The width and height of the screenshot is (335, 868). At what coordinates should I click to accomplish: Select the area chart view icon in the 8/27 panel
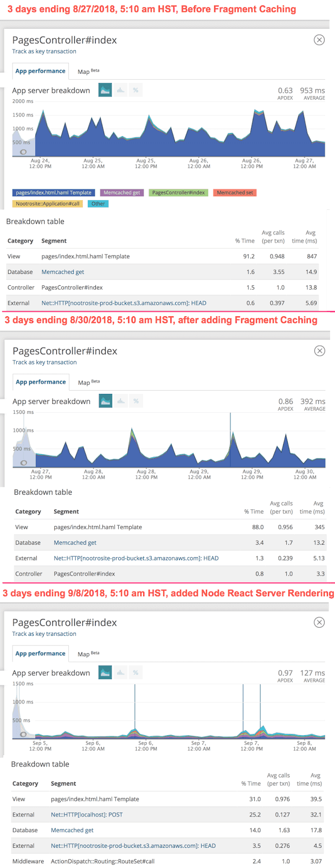[105, 90]
